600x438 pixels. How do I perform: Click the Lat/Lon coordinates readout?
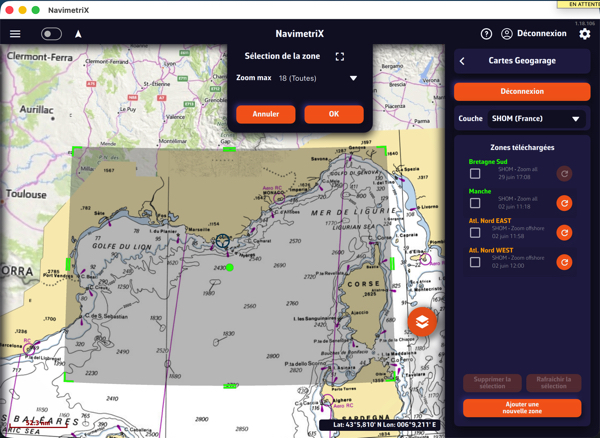(380, 425)
